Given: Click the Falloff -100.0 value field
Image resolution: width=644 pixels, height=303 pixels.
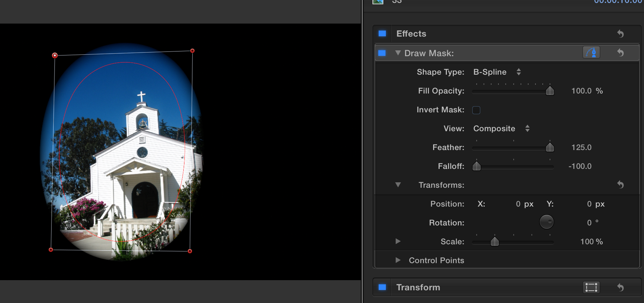Looking at the screenshot, I should [x=580, y=166].
